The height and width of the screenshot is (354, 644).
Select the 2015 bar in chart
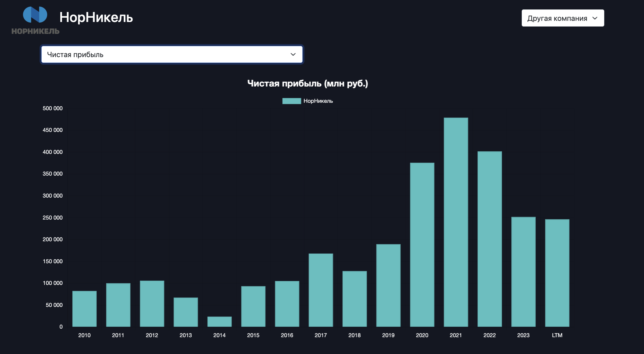[x=253, y=306]
